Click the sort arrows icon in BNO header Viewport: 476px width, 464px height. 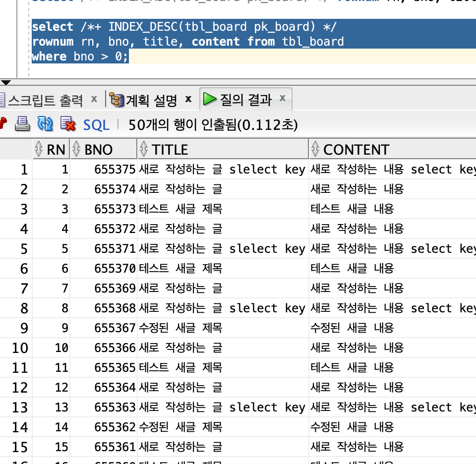click(76, 149)
